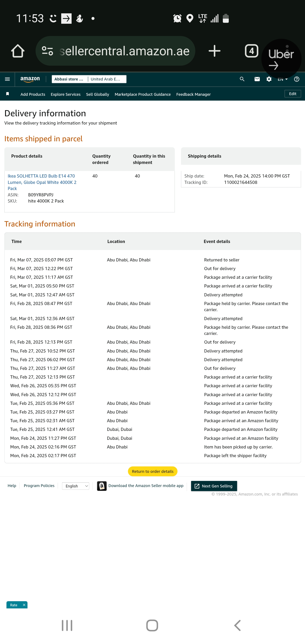The width and height of the screenshot is (305, 644).
Task: Open the help question mark icon
Action: 297,79
